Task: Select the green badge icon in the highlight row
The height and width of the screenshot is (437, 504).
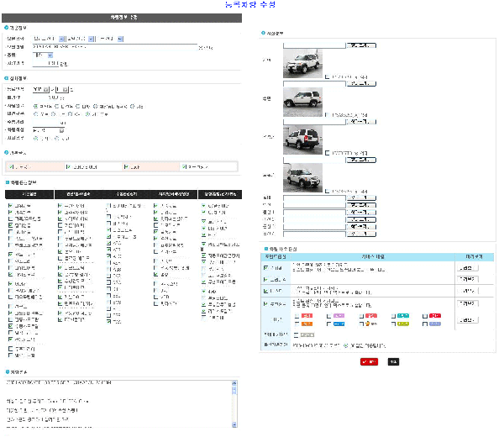Action: (x=402, y=323)
